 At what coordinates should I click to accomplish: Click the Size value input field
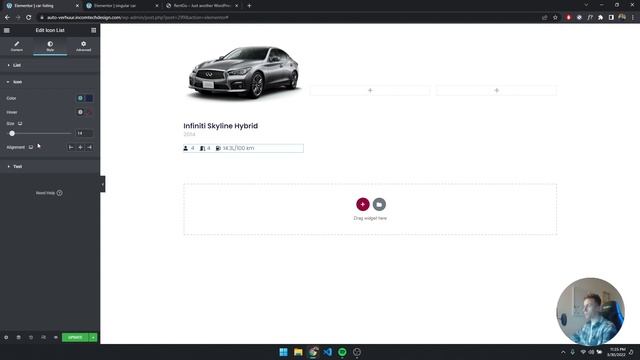pyautogui.click(x=84, y=133)
